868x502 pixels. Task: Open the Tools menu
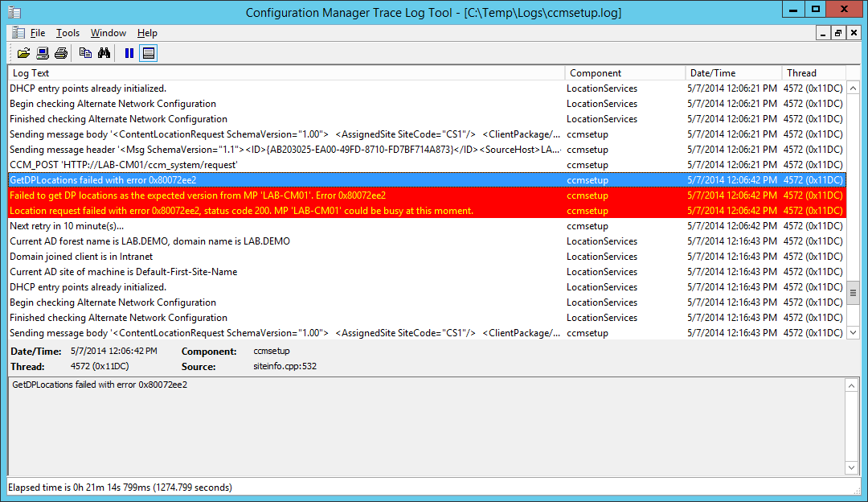point(68,33)
